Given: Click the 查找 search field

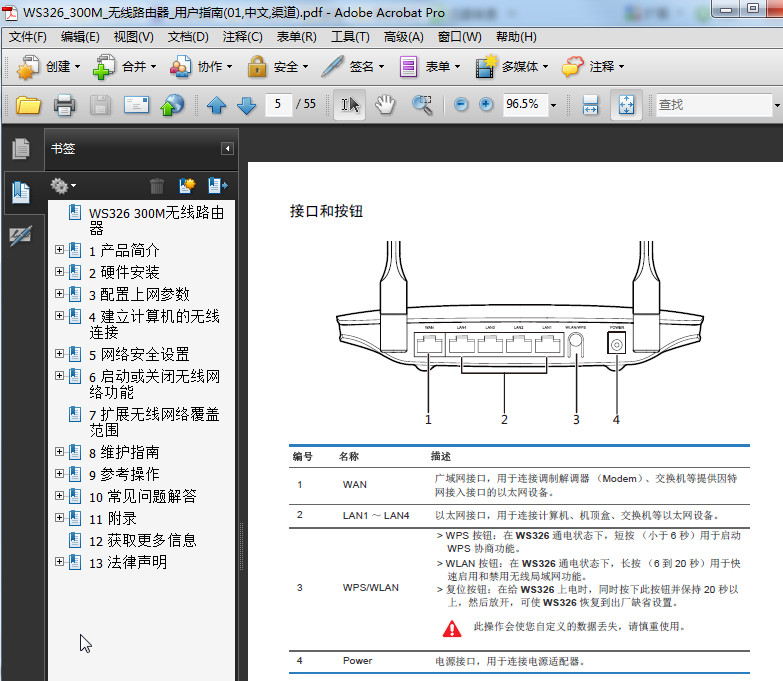Looking at the screenshot, I should click(714, 105).
